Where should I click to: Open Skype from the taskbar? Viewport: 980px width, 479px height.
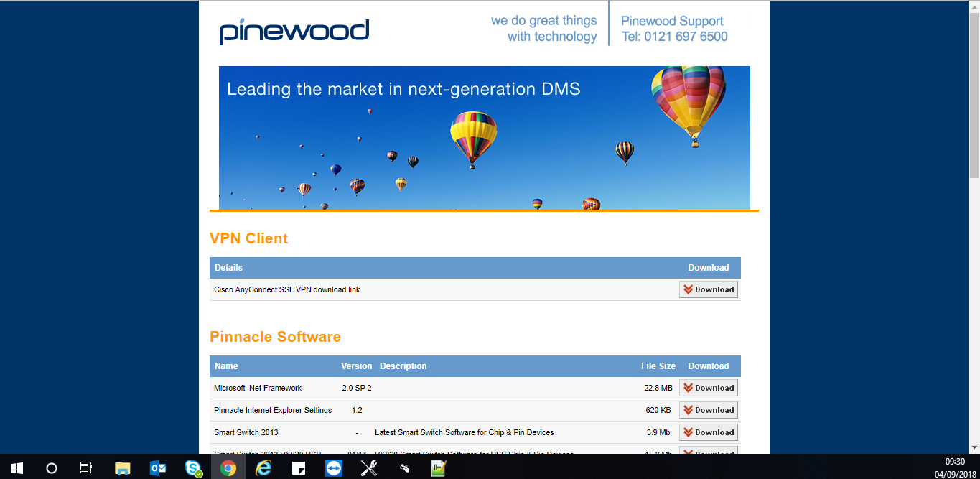tap(193, 468)
